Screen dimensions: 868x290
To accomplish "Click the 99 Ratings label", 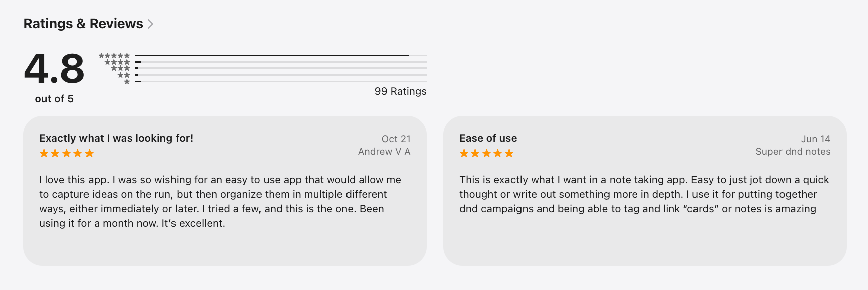I will (x=400, y=91).
